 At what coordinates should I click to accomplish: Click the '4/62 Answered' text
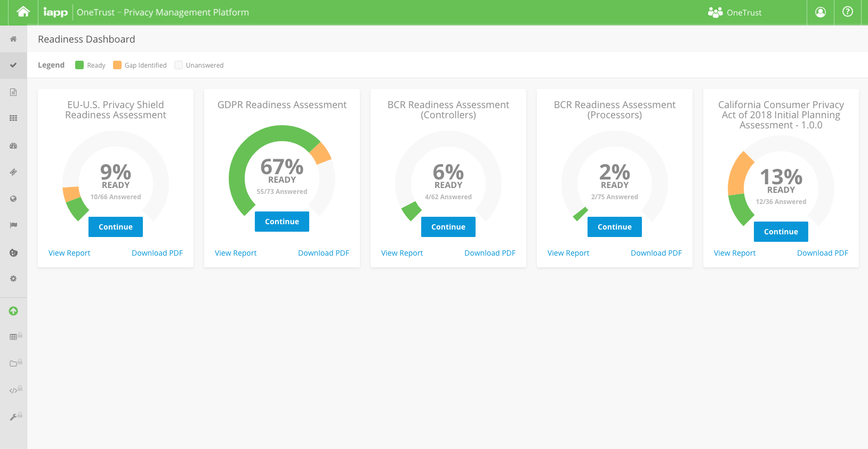[448, 197]
